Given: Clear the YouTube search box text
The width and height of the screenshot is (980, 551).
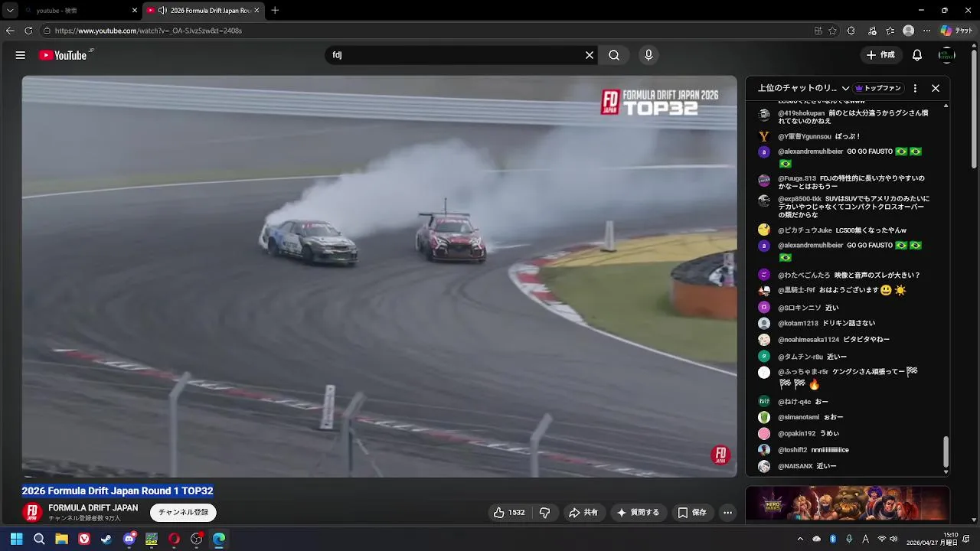Looking at the screenshot, I should click(x=590, y=55).
